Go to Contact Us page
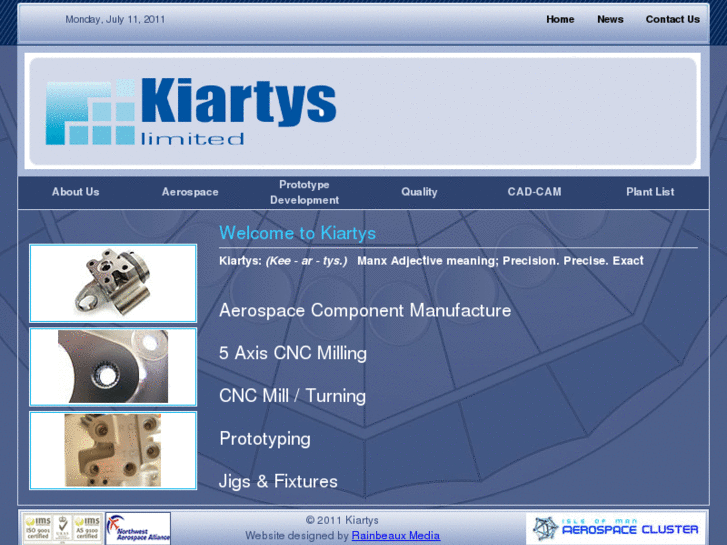Viewport: 727px width, 545px height. click(x=672, y=19)
